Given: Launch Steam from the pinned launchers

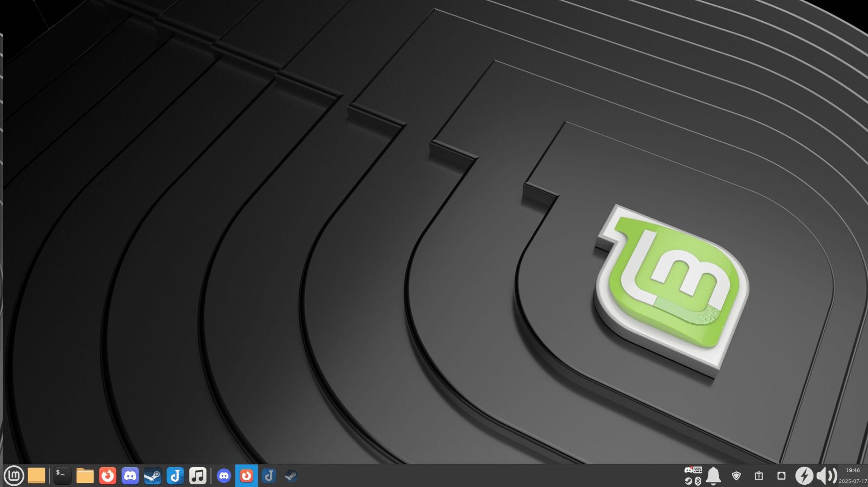Looking at the screenshot, I should [152, 476].
